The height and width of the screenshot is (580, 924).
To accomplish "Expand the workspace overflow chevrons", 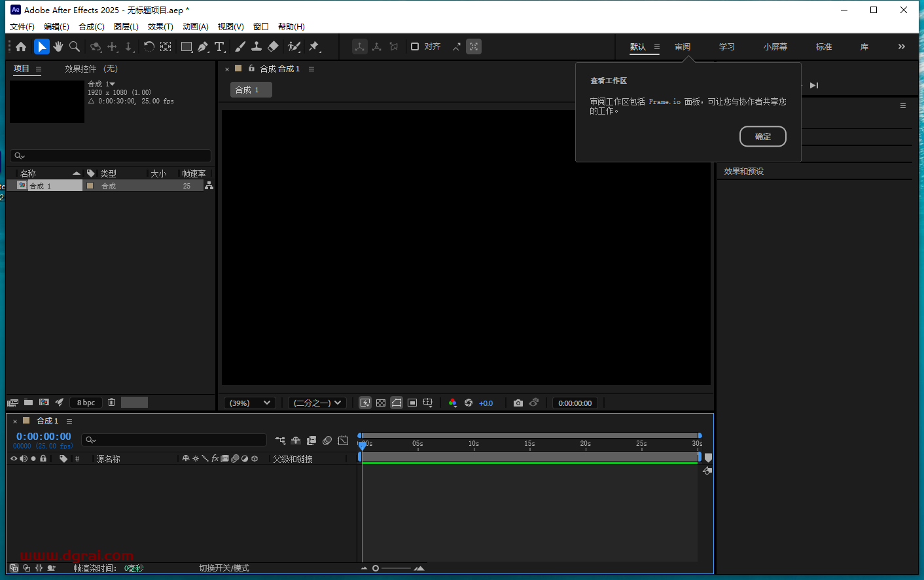I will pos(902,46).
